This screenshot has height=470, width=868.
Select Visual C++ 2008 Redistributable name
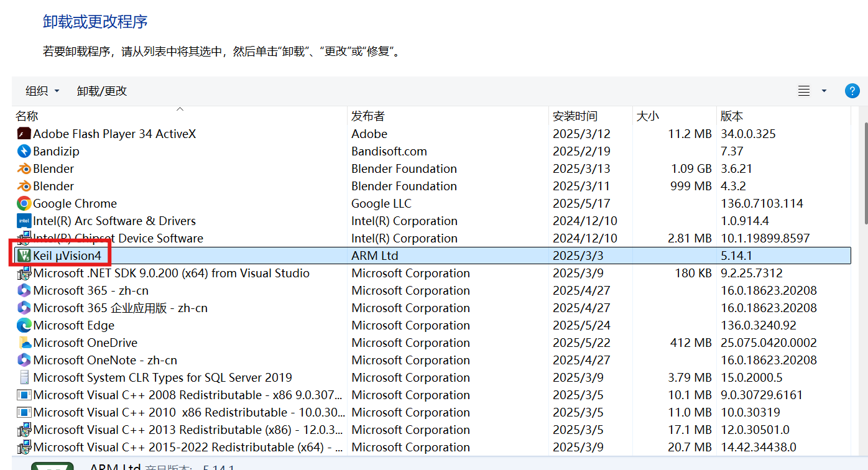[188, 395]
